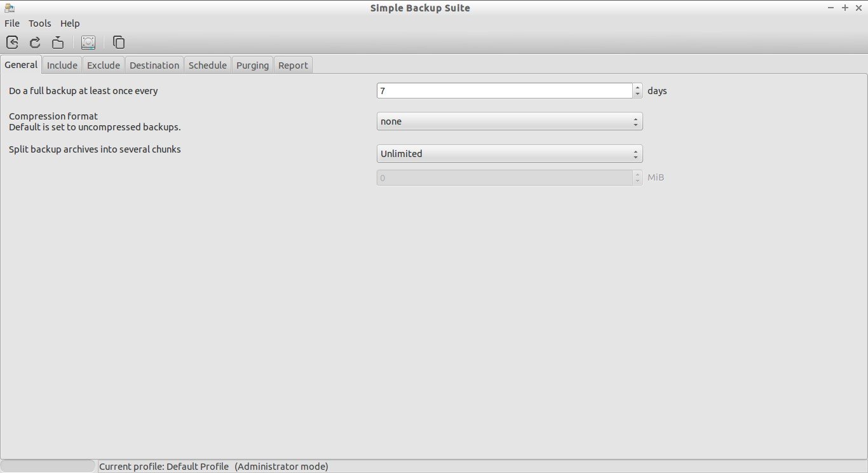The image size is (868, 473).
Task: Go to the Purging tab
Action: [252, 65]
